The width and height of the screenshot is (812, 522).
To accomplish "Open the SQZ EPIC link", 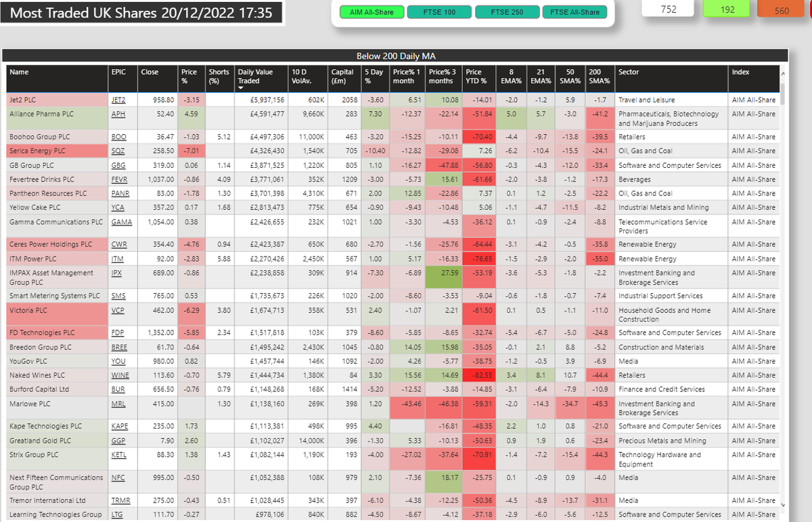I will (x=118, y=151).
